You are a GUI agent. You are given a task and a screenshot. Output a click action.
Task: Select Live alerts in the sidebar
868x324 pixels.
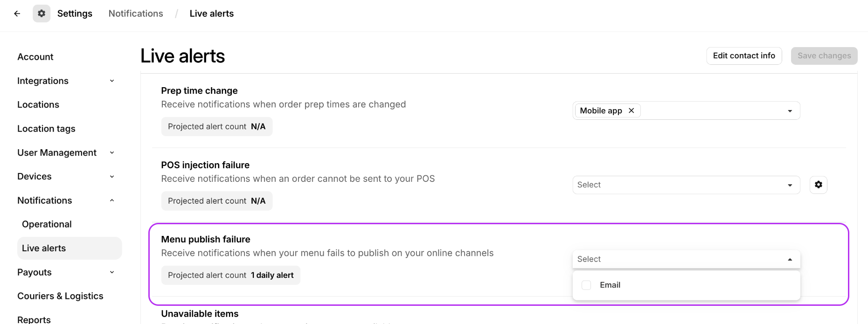69,248
